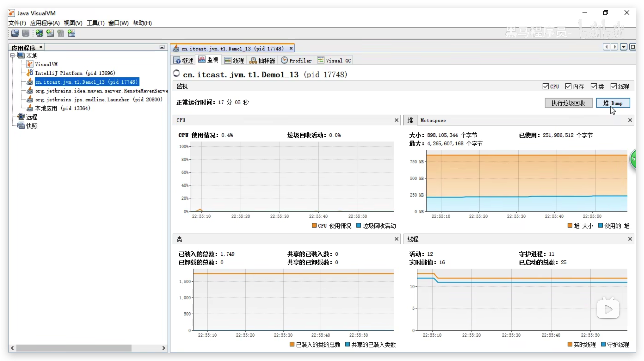The image size is (644, 361).
Task: Open the 工具(T) menu
Action: [x=95, y=23]
